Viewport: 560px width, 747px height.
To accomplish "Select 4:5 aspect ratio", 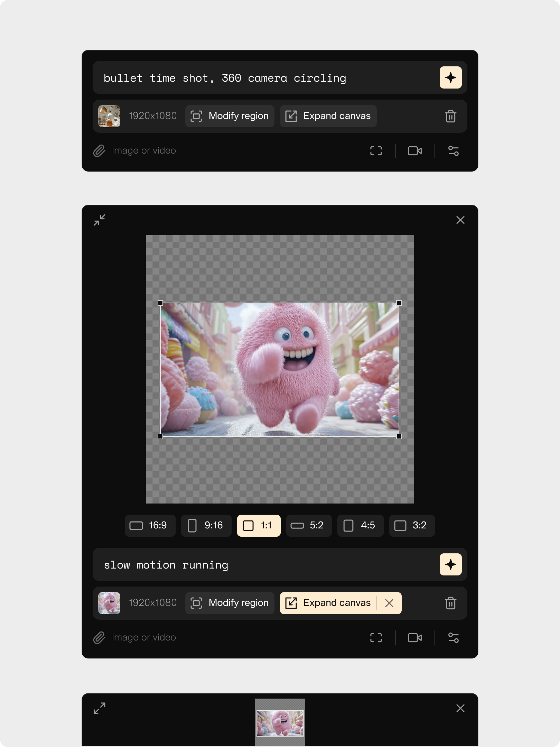I will pos(360,525).
